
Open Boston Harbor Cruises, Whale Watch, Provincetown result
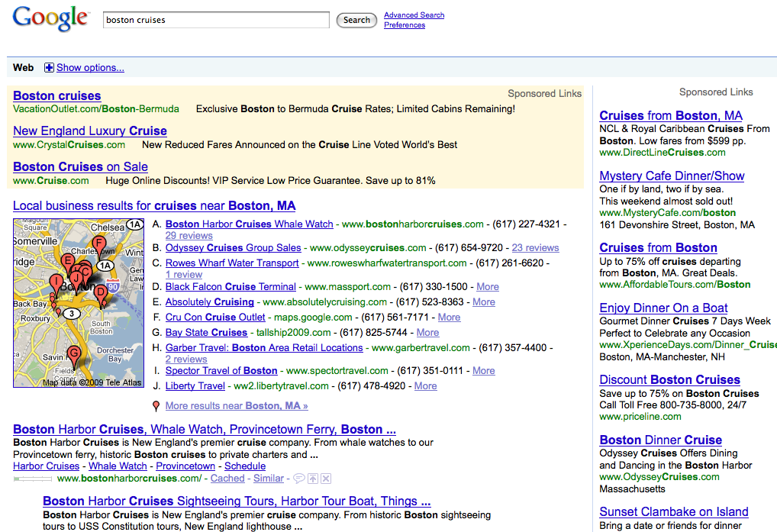(204, 430)
